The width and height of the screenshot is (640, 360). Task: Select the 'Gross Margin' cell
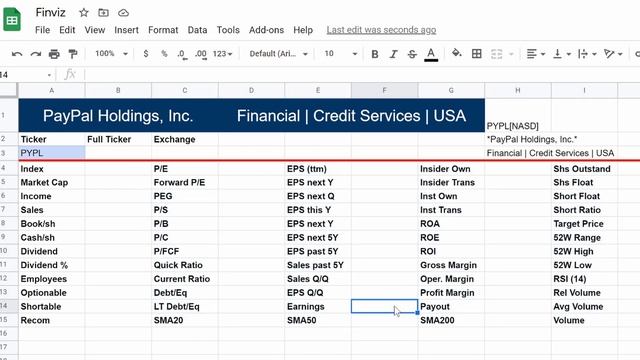(451, 265)
